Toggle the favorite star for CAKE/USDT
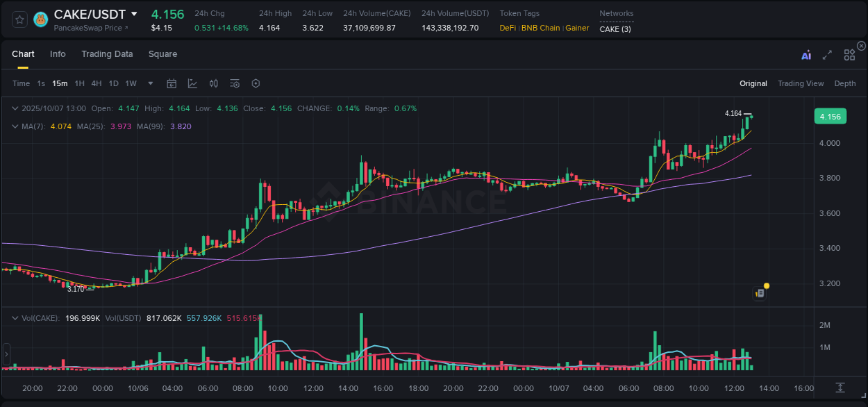This screenshot has width=868, height=407. [x=19, y=19]
